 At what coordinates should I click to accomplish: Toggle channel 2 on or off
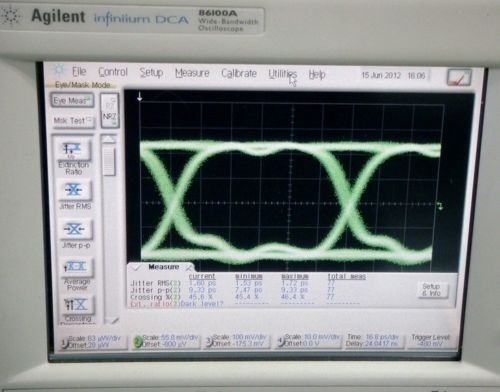pyautogui.click(x=137, y=342)
